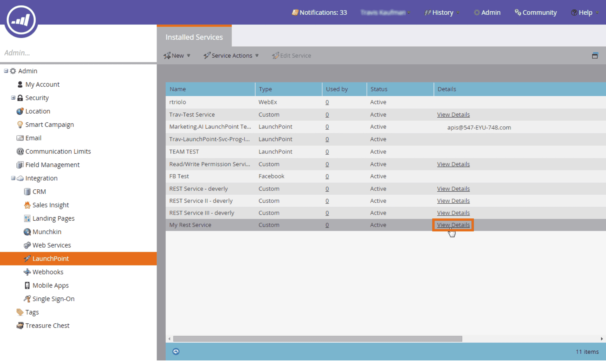Expand the Admin tree item
This screenshot has width=606, height=364.
[6, 70]
